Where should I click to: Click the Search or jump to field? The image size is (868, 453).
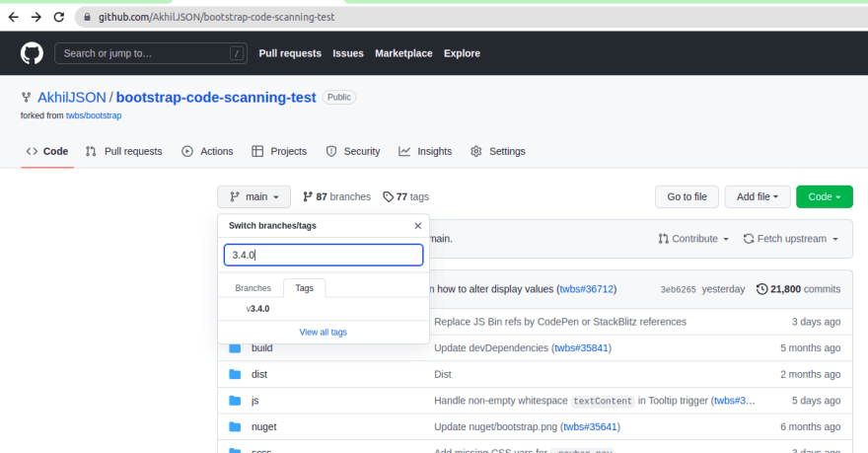(x=151, y=53)
